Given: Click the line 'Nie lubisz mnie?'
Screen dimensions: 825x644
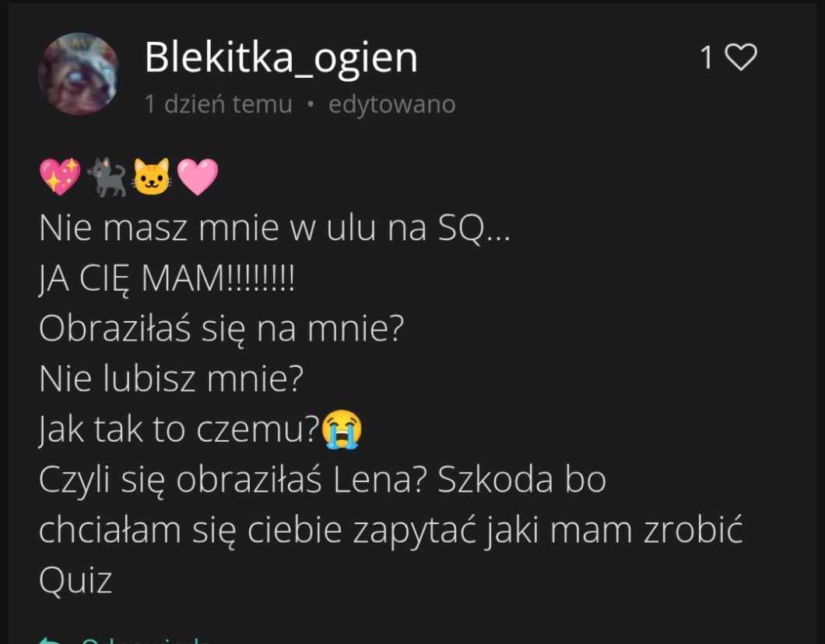Looking at the screenshot, I should 171,379.
